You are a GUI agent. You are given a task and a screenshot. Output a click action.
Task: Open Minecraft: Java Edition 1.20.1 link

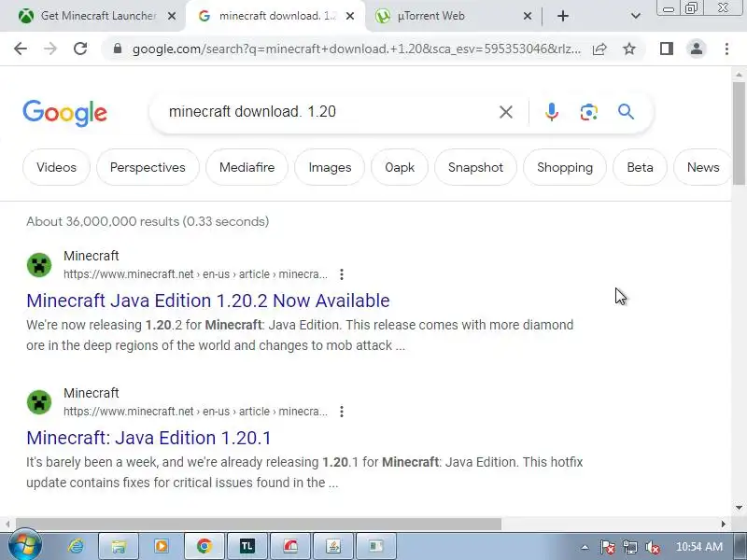(148, 438)
